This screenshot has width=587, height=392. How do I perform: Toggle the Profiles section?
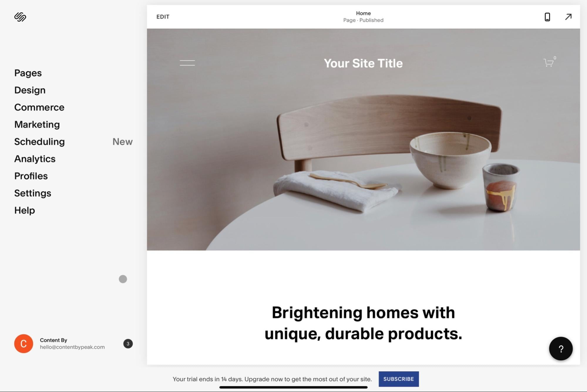(31, 175)
